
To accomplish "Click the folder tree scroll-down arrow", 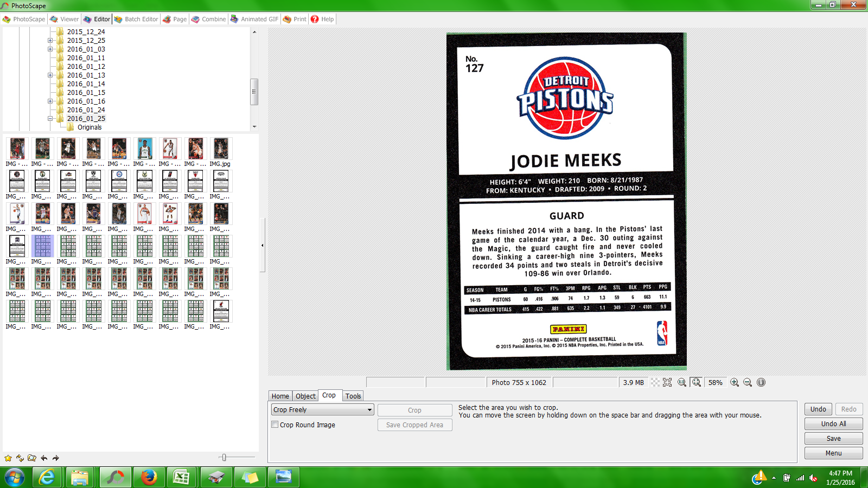I will [x=254, y=127].
